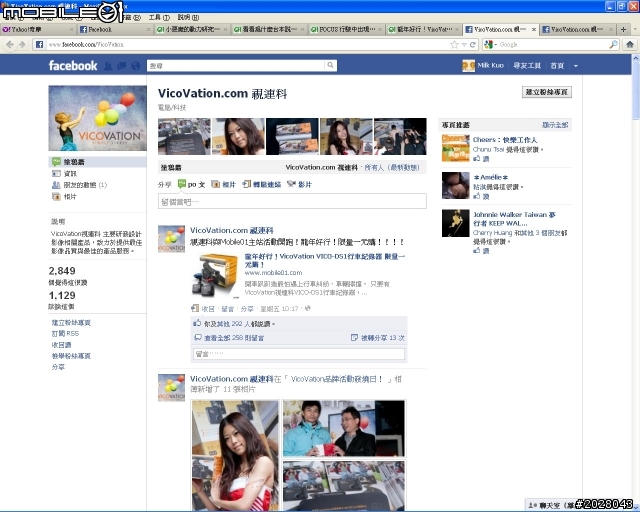Select the 相片 photo share option
Screen dimensions: 640x512
click(x=223, y=185)
